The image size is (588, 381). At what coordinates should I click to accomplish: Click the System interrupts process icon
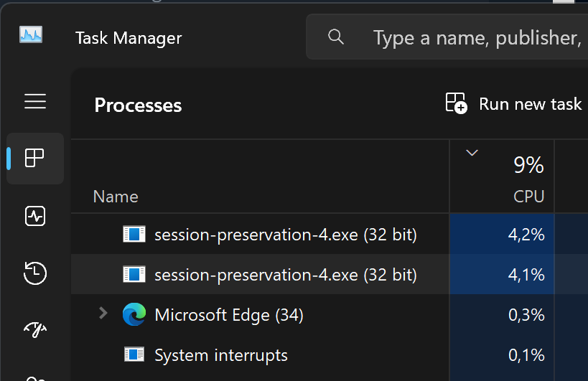pyautogui.click(x=134, y=354)
